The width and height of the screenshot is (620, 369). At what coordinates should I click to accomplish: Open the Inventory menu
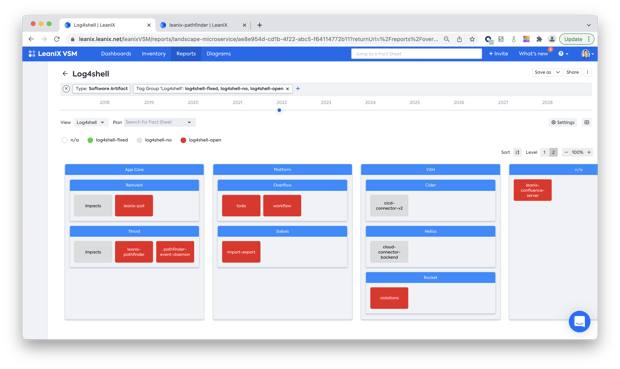pyautogui.click(x=153, y=54)
